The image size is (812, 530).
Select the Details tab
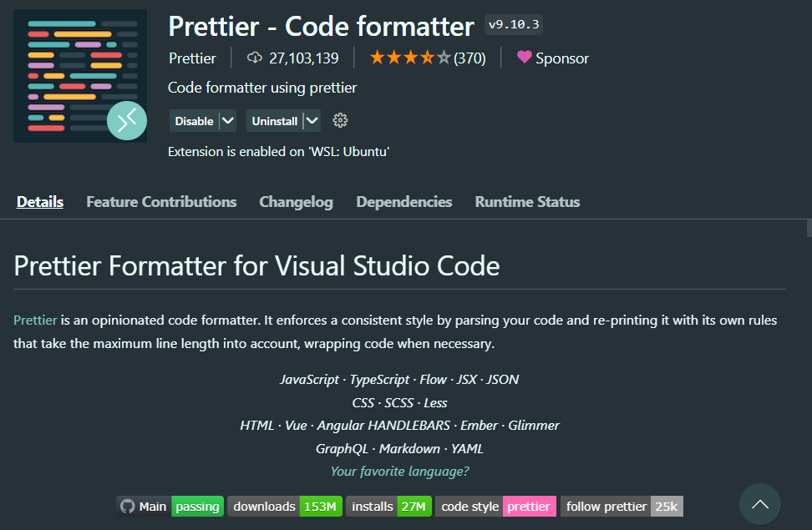(x=40, y=202)
